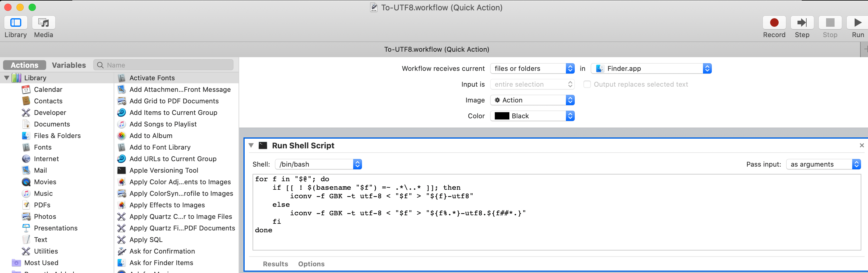
Task: Collapse the Library tree group
Action: 7,78
